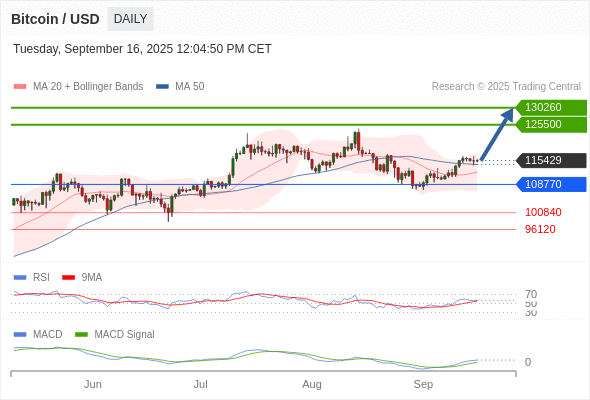Click the blue upward trend arrow
Viewport: 590px width, 400px height.
(497, 135)
